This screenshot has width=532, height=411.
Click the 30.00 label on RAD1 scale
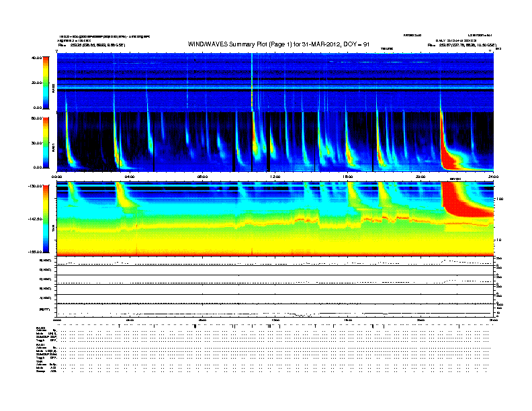[x=37, y=143]
